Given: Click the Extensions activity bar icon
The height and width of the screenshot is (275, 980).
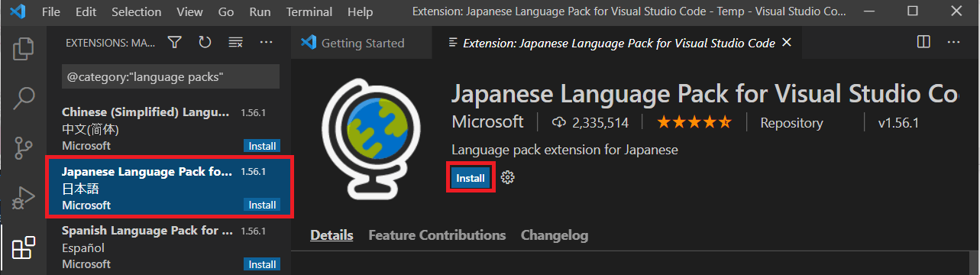Looking at the screenshot, I should pos(24,247).
